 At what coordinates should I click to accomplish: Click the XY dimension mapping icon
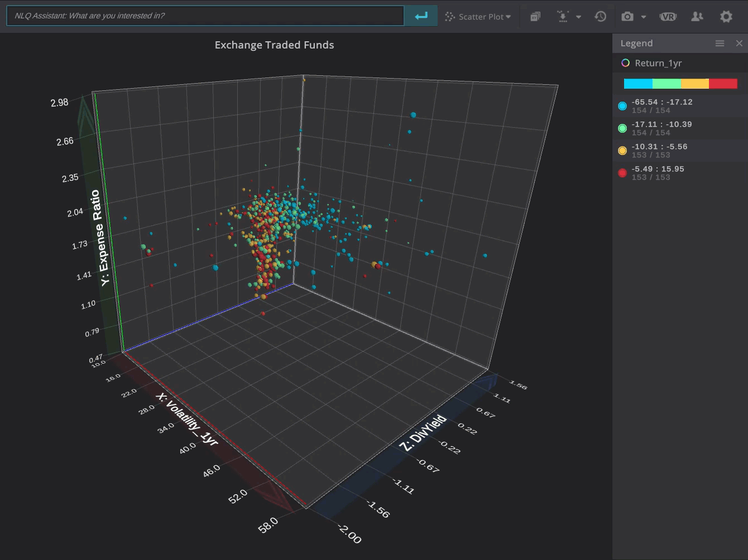tap(535, 17)
